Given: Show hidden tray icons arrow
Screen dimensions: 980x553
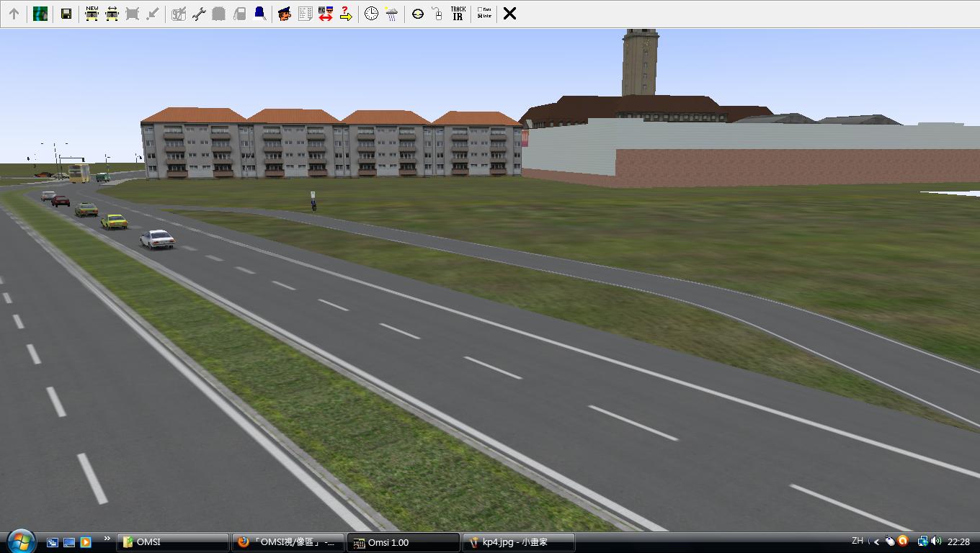Looking at the screenshot, I should (877, 541).
